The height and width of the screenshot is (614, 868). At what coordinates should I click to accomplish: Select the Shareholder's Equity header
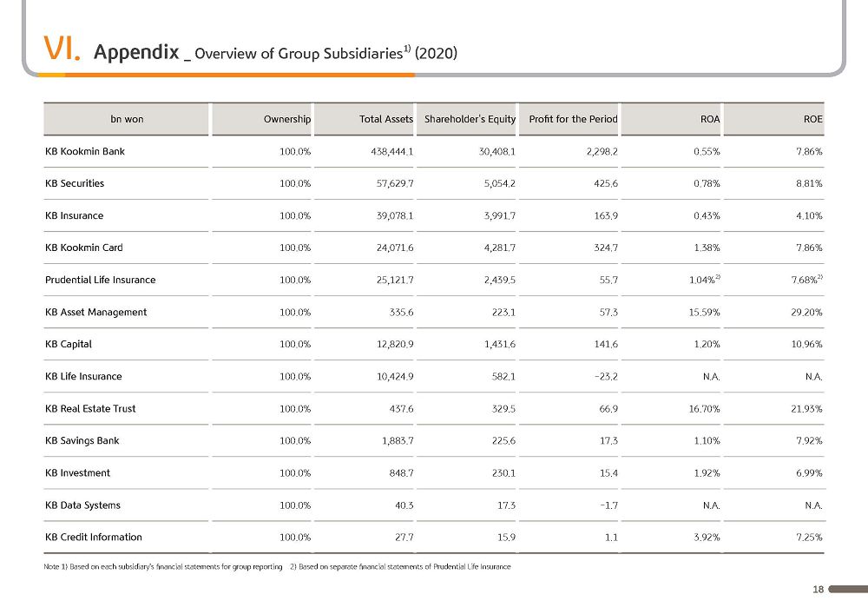[x=470, y=119]
